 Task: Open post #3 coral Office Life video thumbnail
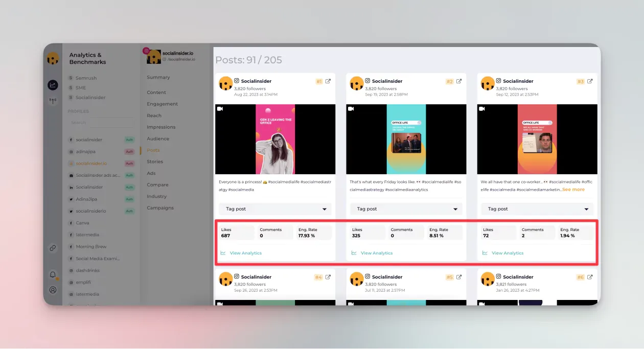pyautogui.click(x=537, y=139)
